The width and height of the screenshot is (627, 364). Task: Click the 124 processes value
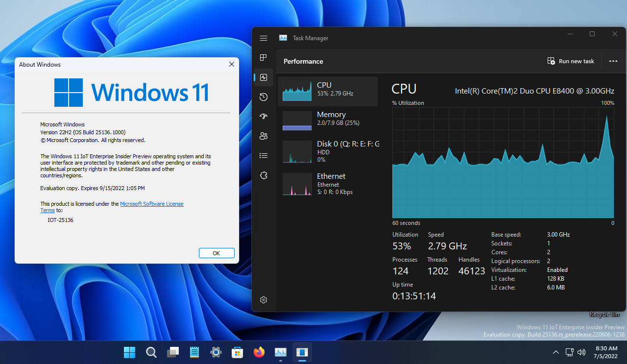pos(400,271)
